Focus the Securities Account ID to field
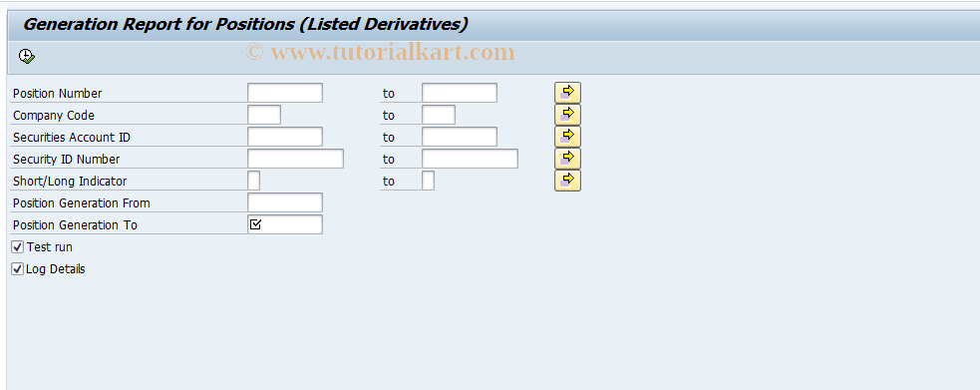The image size is (980, 390). click(x=460, y=137)
